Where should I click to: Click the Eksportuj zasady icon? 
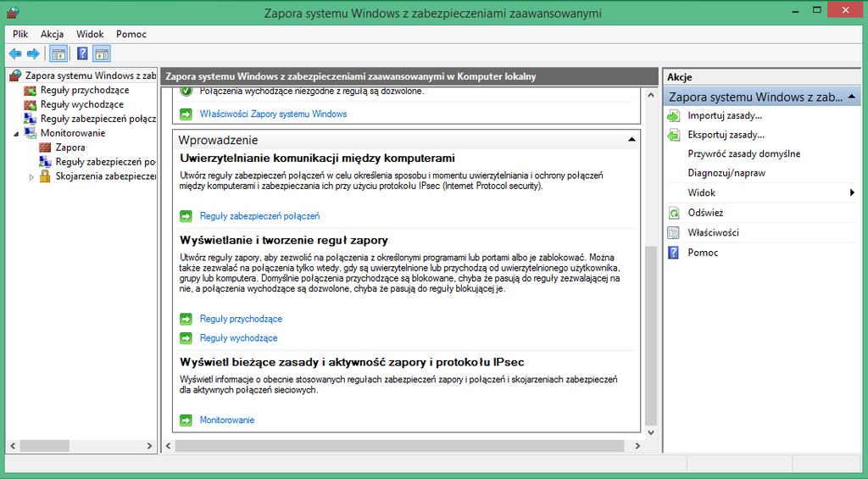(x=674, y=135)
